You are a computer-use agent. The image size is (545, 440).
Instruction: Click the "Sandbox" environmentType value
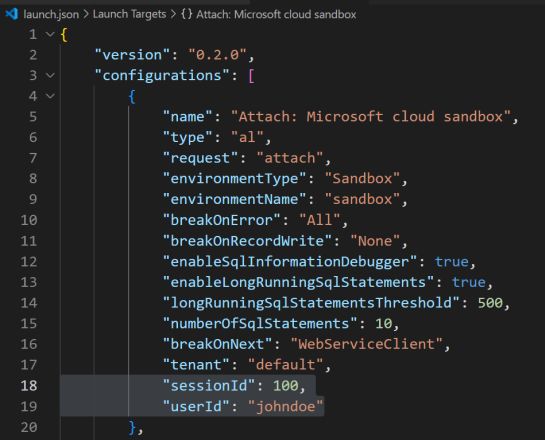click(x=362, y=179)
